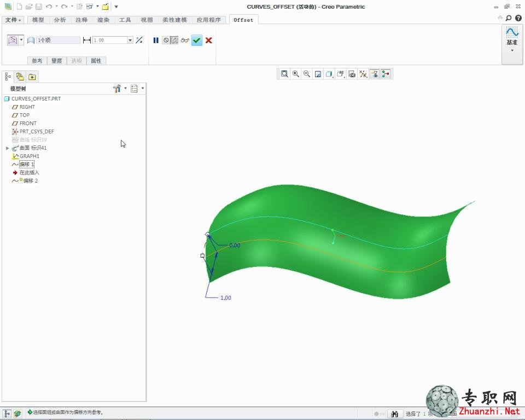Select PRT_CSYS_DEF in model tree
Viewport: 525px width, 420px height.
(37, 131)
